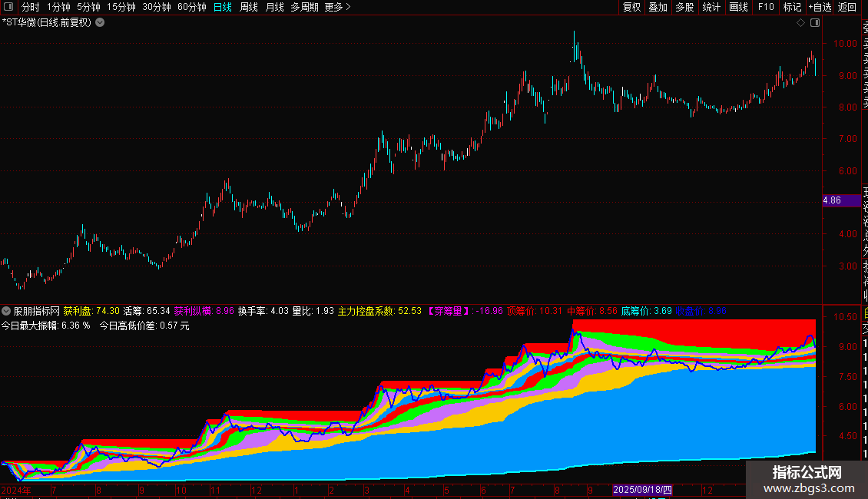Image resolution: width=868 pixels, height=499 pixels.
Task: Click the 获利纵横: 8.96 value
Action: (204, 312)
